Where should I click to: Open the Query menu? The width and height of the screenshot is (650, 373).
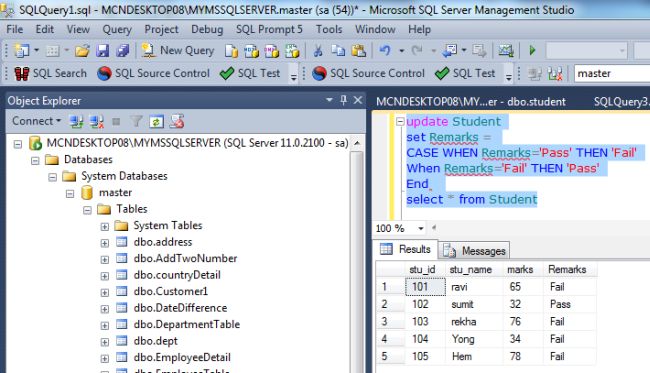117,29
